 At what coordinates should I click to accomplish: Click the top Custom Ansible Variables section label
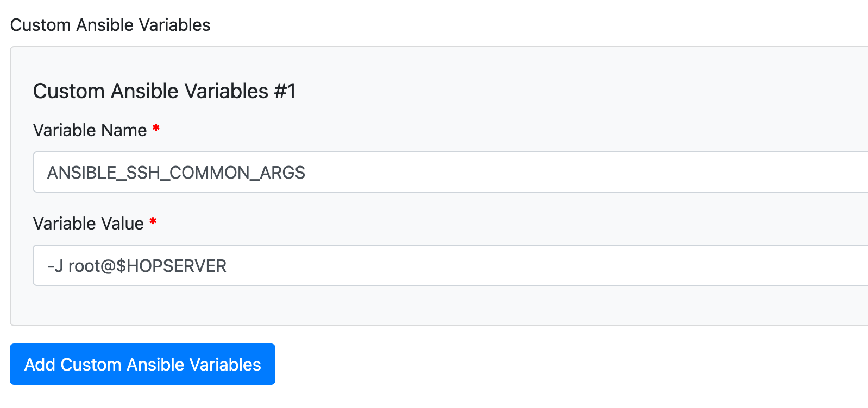110,25
